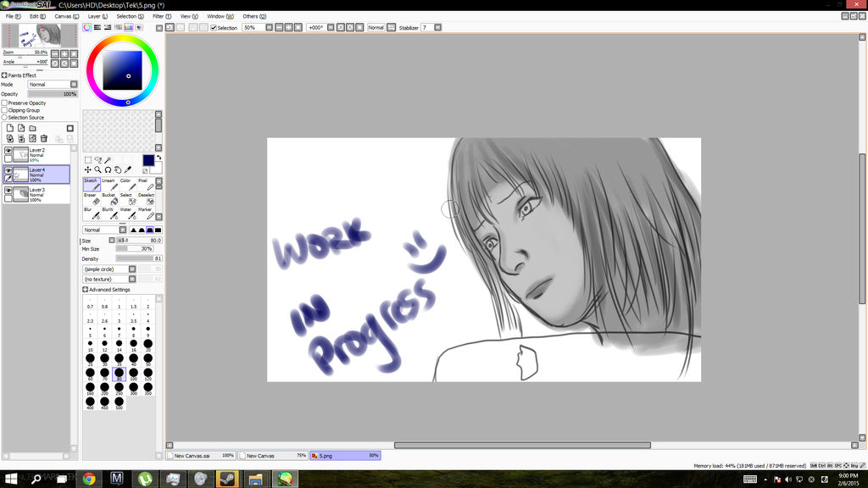Choose the lasso selection tool
This screenshot has width=868, height=488.
click(98, 160)
